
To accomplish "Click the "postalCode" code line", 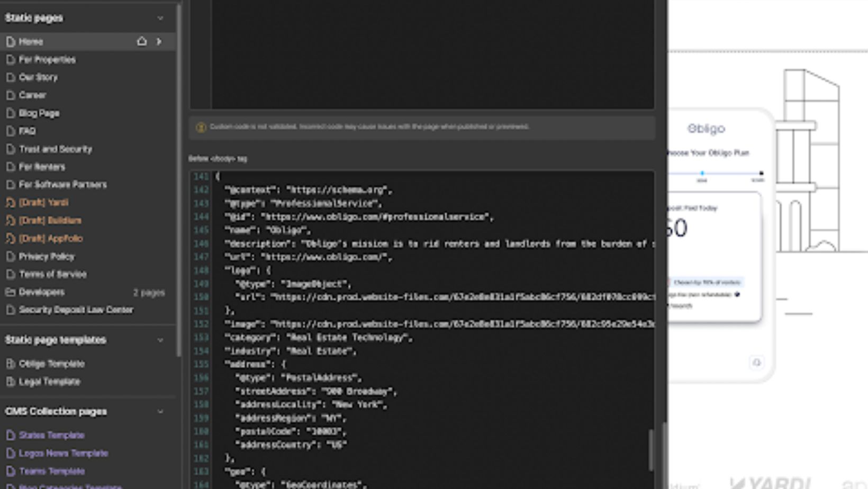I will (291, 431).
